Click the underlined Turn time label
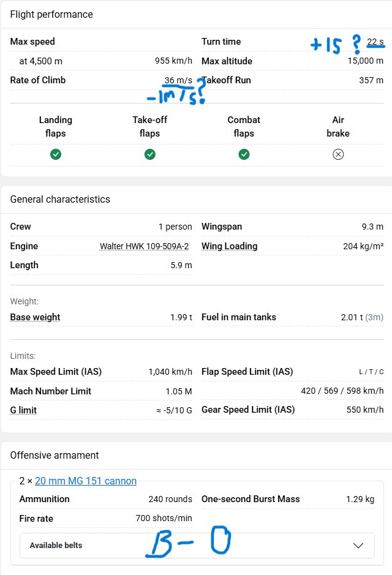 coord(221,42)
